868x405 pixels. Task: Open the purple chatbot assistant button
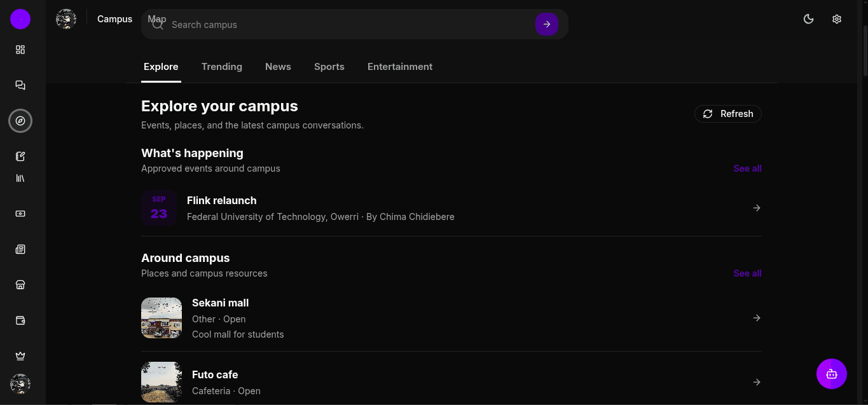click(832, 374)
